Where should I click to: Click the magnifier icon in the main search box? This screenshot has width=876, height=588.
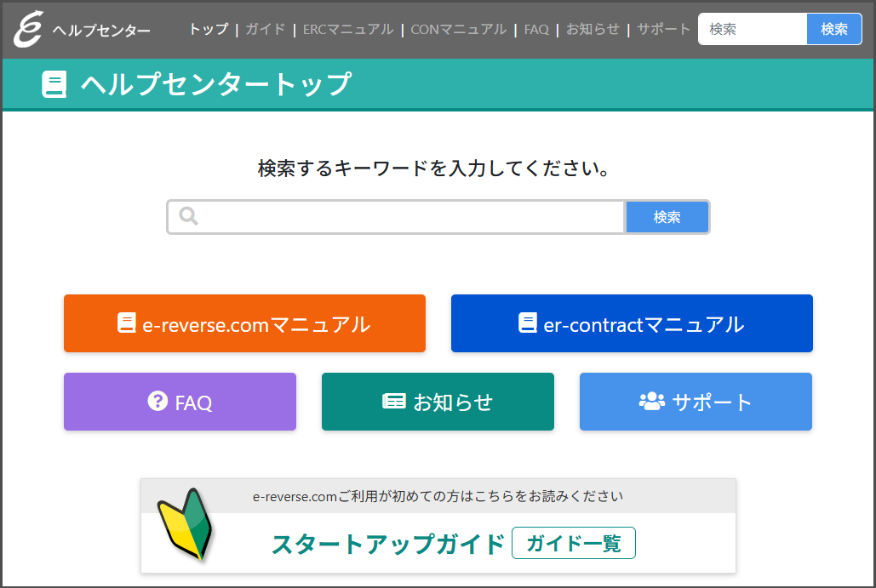pos(189,217)
